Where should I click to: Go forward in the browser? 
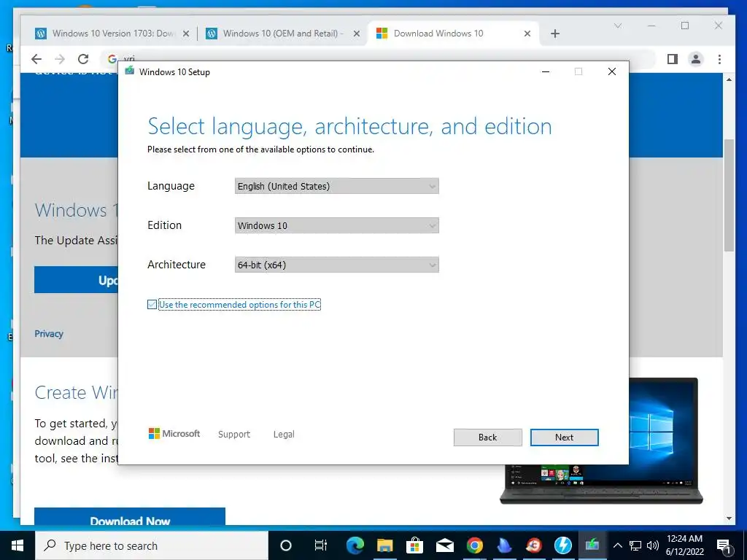tap(60, 59)
